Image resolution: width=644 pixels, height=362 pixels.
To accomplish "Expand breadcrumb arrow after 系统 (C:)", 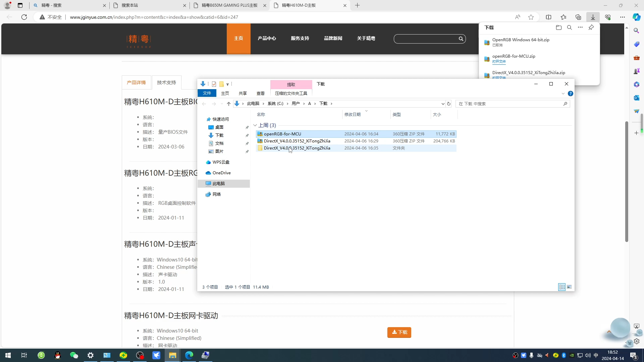I will coord(288,104).
